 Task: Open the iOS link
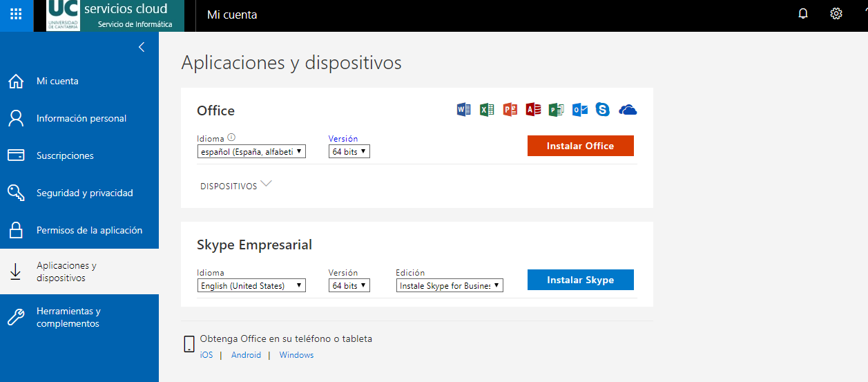(x=206, y=355)
